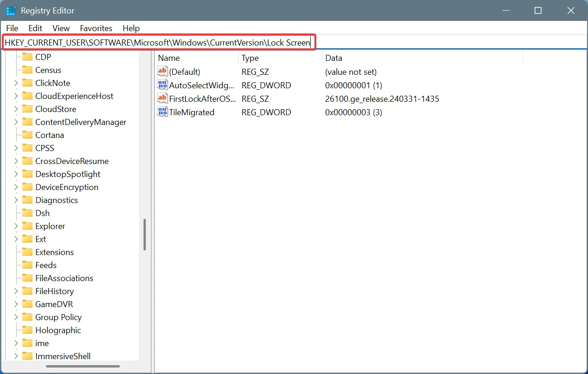Image resolution: width=588 pixels, height=374 pixels.
Task: Click the CloudStore folder icon
Action: [x=27, y=109]
